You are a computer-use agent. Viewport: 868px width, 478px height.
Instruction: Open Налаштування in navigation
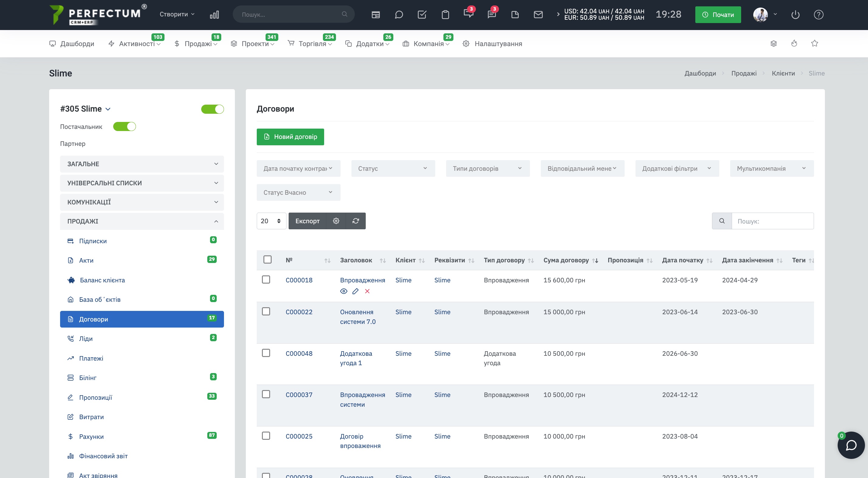point(493,44)
